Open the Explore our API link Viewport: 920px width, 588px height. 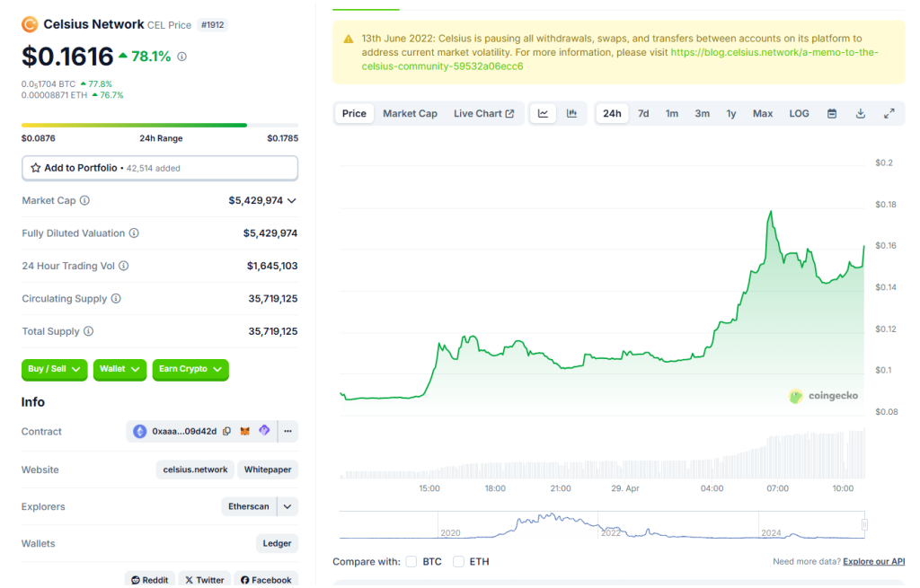tap(873, 562)
